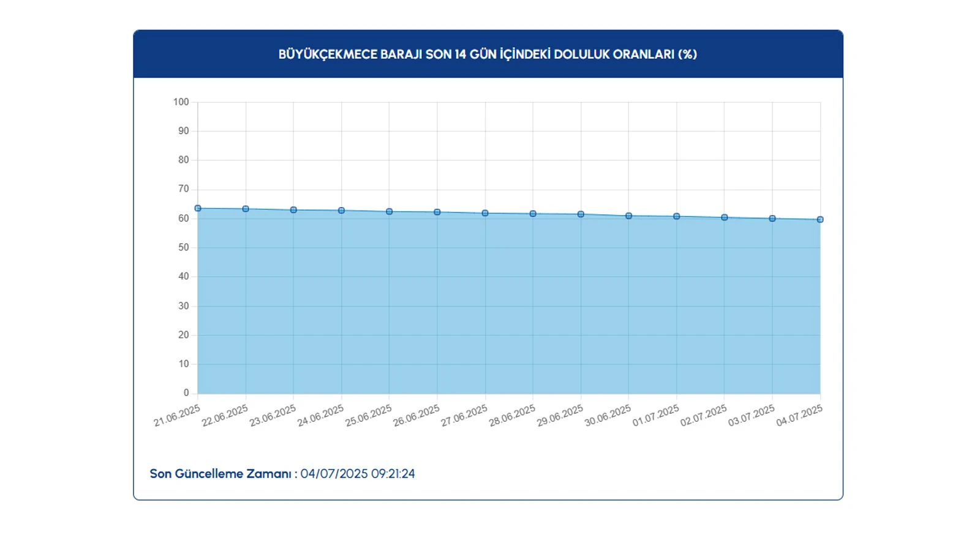Select the data point at 24.06.2025
The image size is (980, 551).
point(342,211)
